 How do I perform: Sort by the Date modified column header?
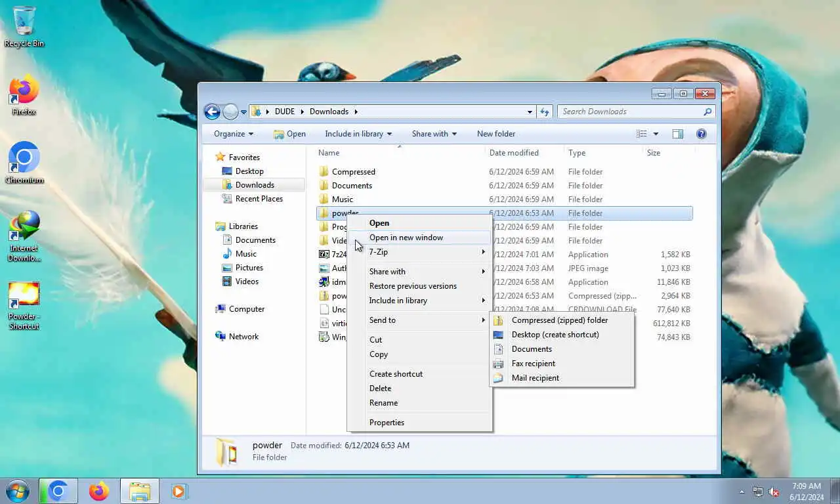[x=524, y=153]
